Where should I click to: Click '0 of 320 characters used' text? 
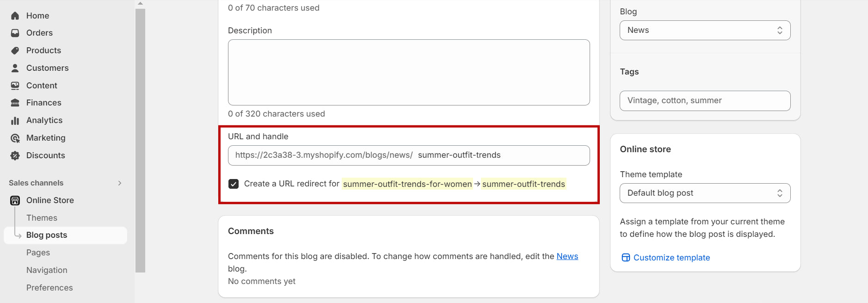point(277,114)
